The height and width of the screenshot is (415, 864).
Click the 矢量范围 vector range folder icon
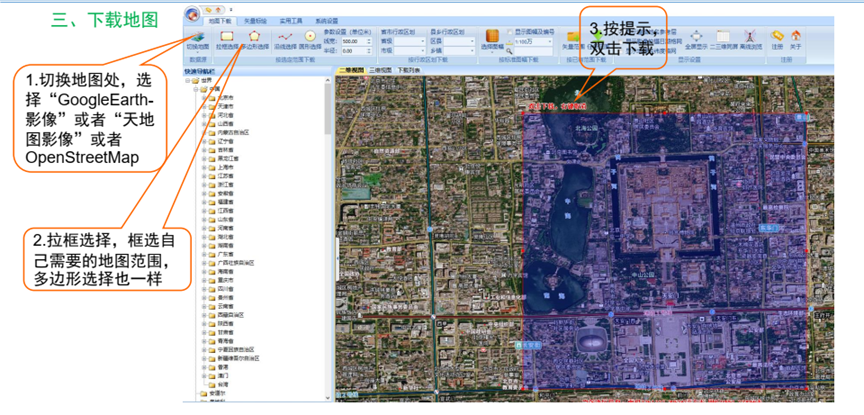click(x=573, y=36)
